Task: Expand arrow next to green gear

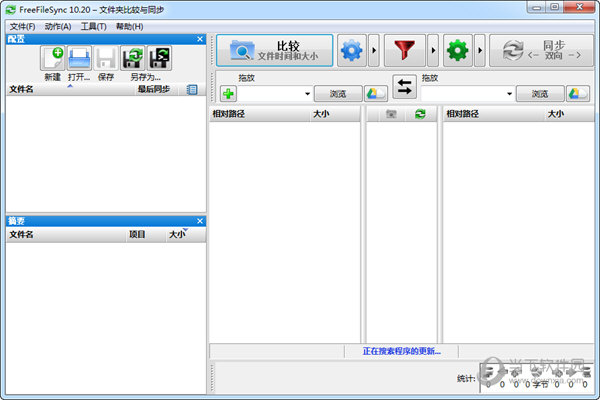Action: (x=480, y=51)
